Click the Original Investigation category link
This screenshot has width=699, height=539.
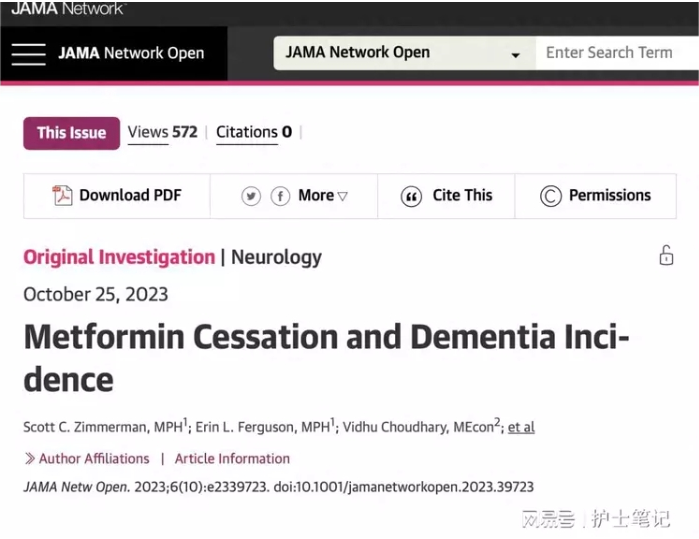119,257
